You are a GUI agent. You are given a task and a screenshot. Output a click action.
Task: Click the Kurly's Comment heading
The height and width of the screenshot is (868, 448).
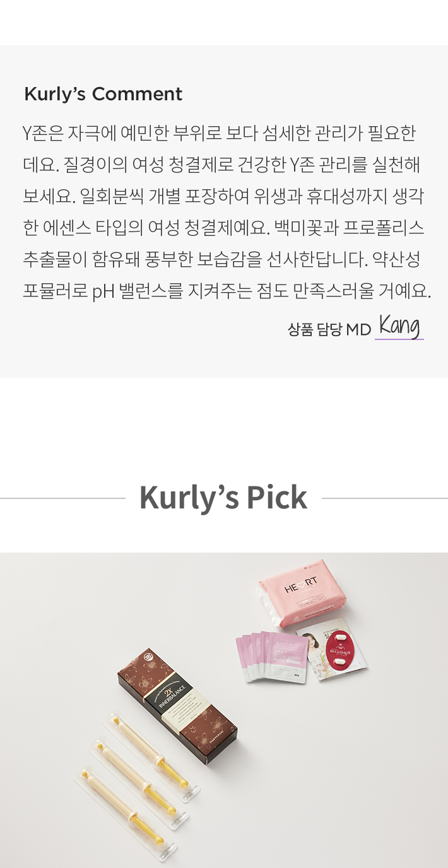point(103,94)
